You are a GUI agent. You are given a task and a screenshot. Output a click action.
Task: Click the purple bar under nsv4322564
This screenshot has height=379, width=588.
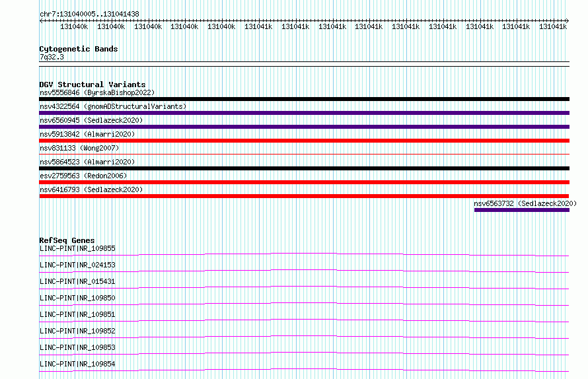pyautogui.click(x=304, y=113)
